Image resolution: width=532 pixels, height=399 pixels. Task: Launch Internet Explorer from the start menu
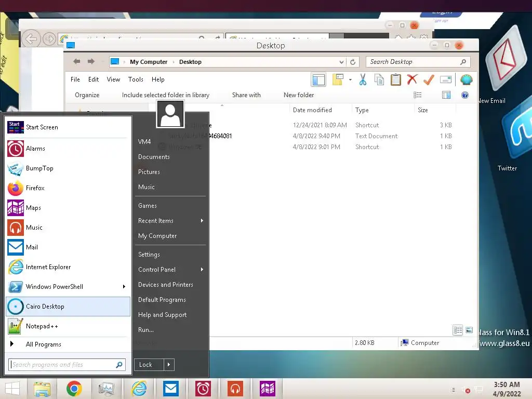pyautogui.click(x=68, y=267)
